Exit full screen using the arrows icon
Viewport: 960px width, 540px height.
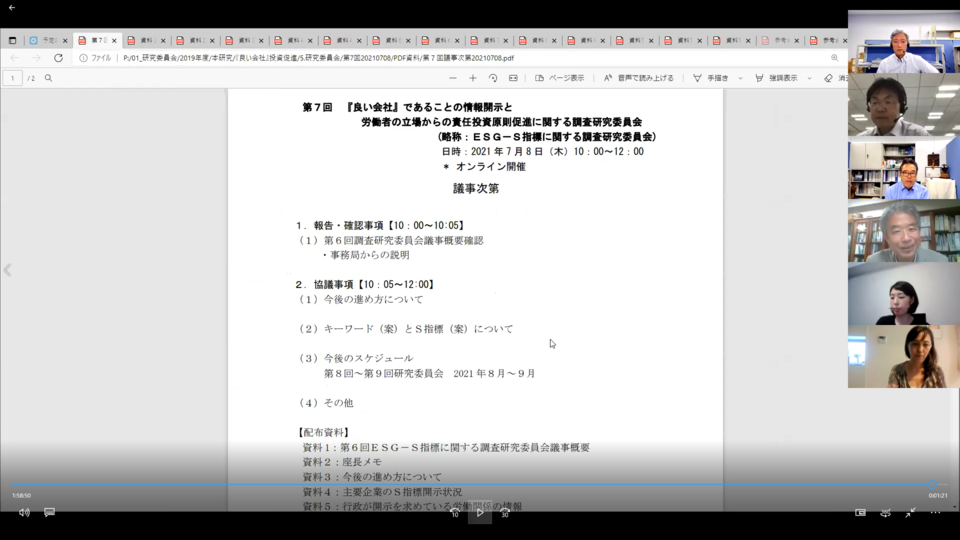910,512
